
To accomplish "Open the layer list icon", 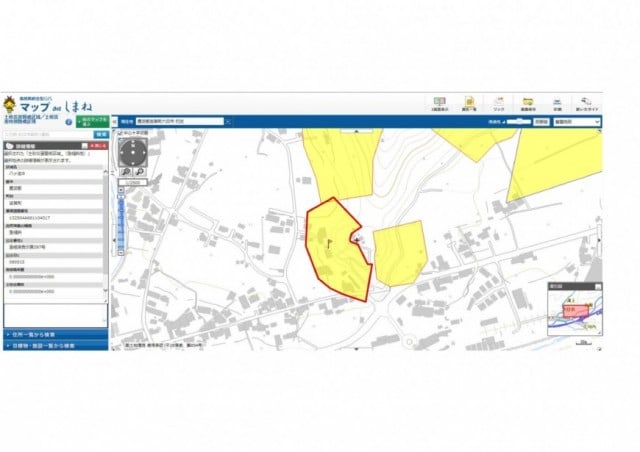I will click(467, 103).
